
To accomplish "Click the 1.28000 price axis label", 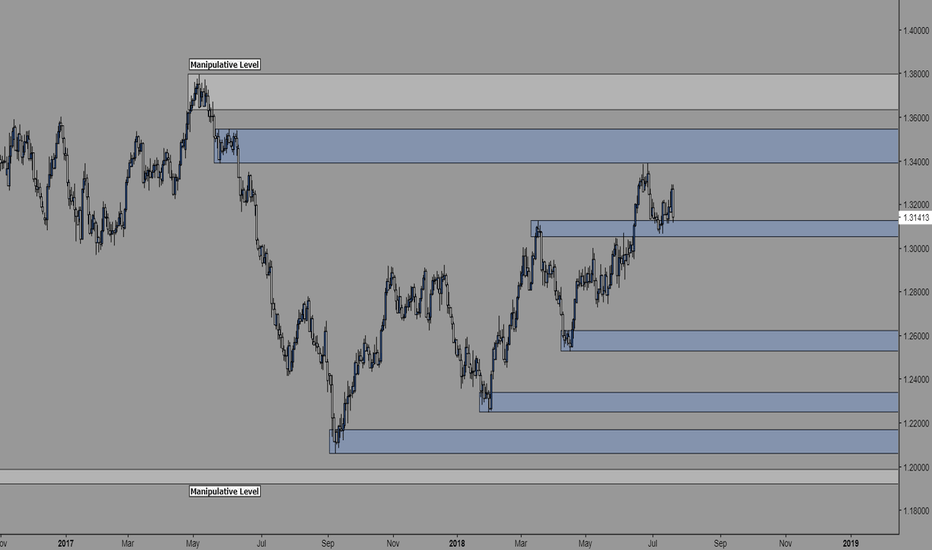I will 916,292.
